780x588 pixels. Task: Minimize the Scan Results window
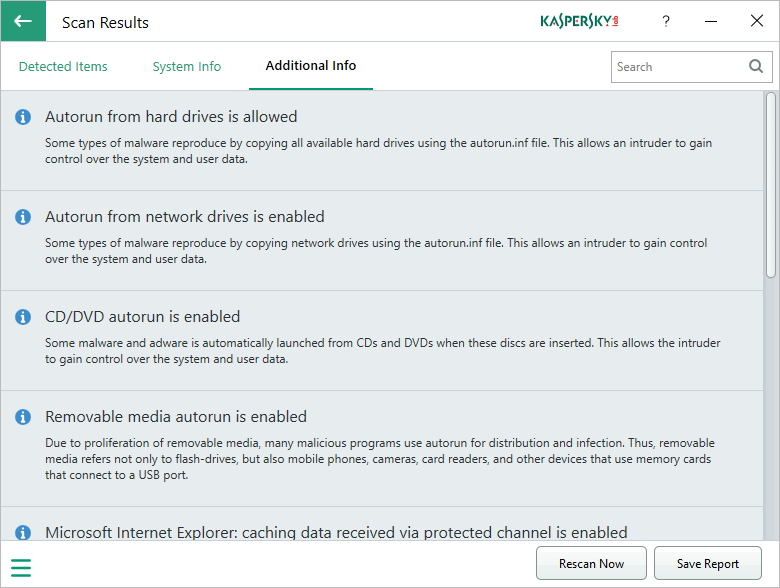pyautogui.click(x=711, y=22)
